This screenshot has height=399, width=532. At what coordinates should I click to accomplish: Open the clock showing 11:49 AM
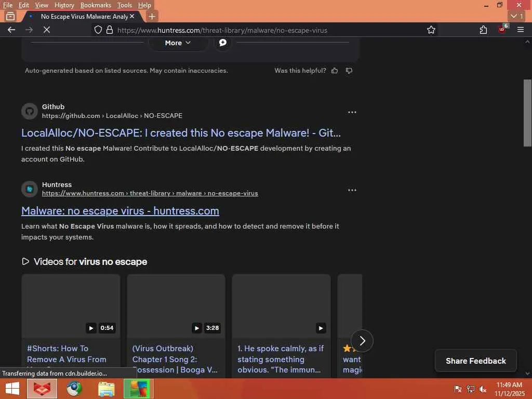[509, 389]
